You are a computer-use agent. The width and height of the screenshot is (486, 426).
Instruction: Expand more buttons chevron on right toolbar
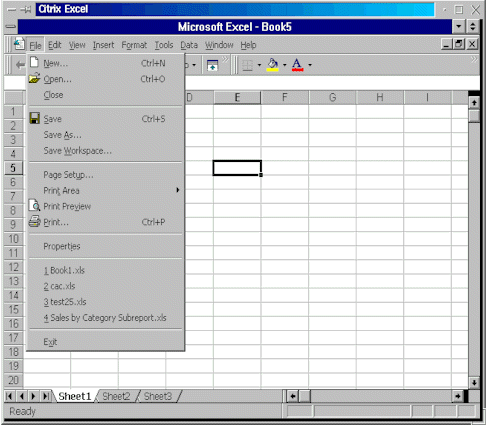[474, 59]
